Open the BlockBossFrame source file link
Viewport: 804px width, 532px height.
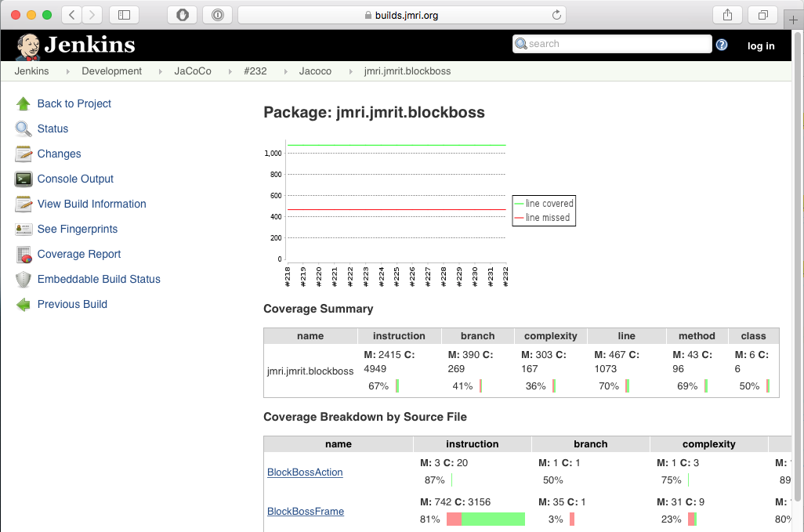coord(305,511)
